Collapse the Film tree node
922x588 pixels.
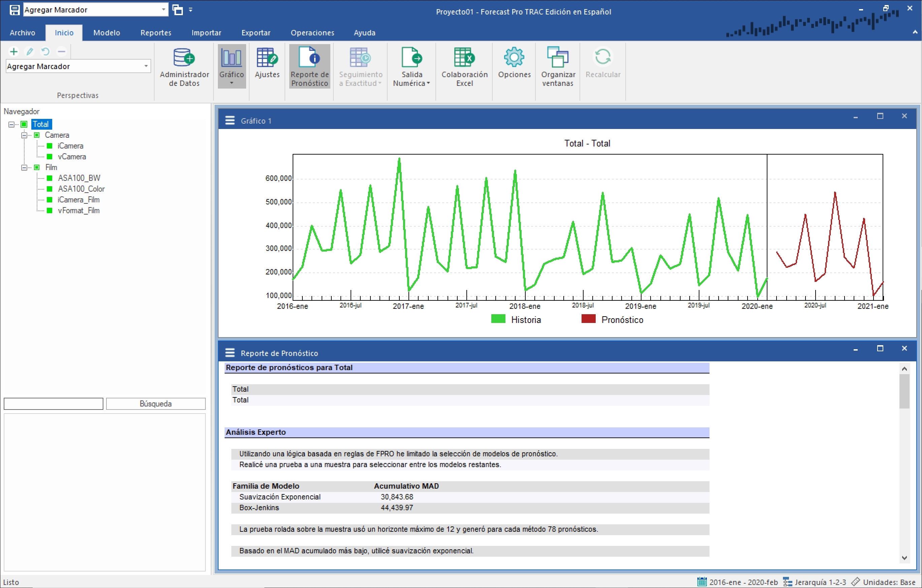[24, 167]
